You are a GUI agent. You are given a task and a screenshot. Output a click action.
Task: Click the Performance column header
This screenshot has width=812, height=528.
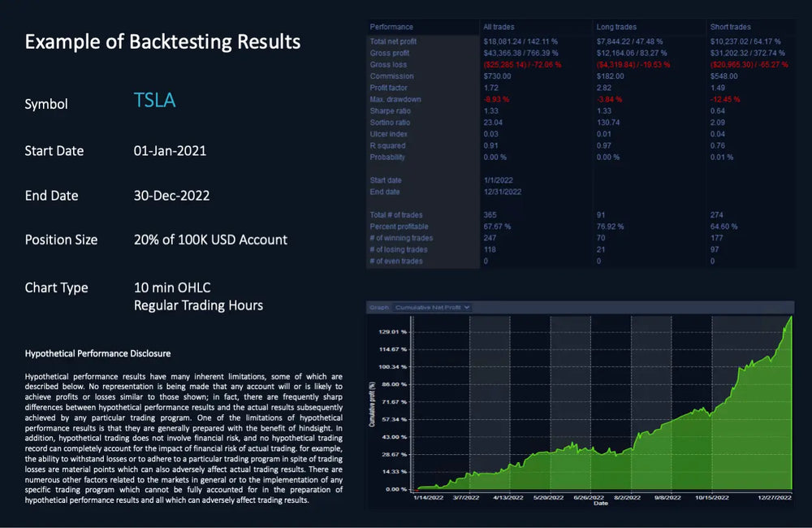[x=391, y=27]
